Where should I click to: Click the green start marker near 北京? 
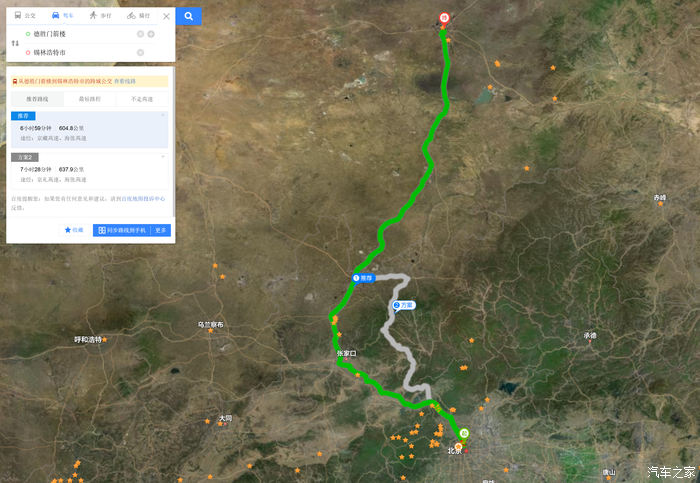point(464,434)
